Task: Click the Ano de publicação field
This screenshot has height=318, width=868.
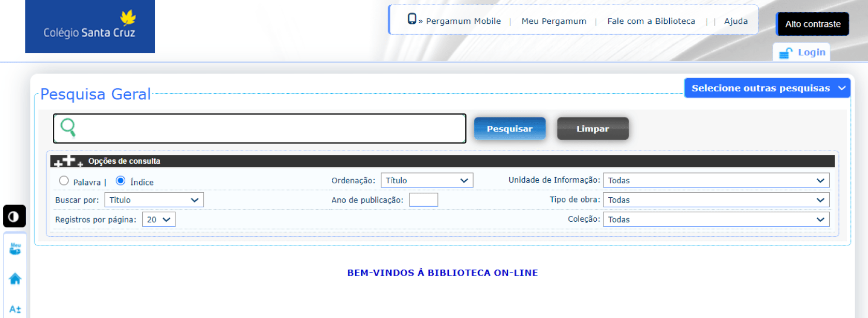Action: (x=423, y=200)
